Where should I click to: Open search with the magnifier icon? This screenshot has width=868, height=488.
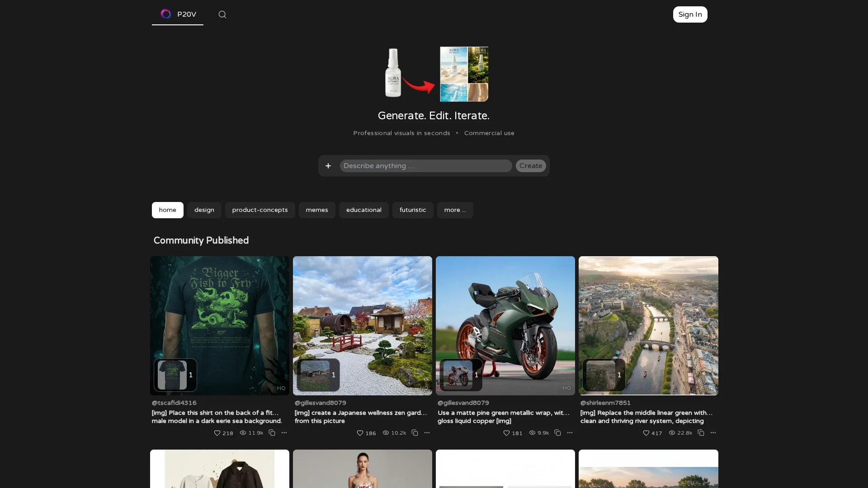[222, 14]
